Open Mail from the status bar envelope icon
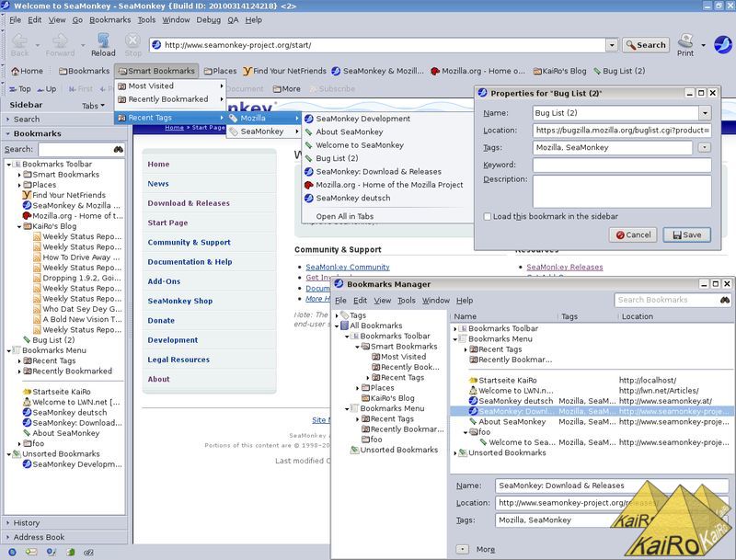 tap(31, 552)
